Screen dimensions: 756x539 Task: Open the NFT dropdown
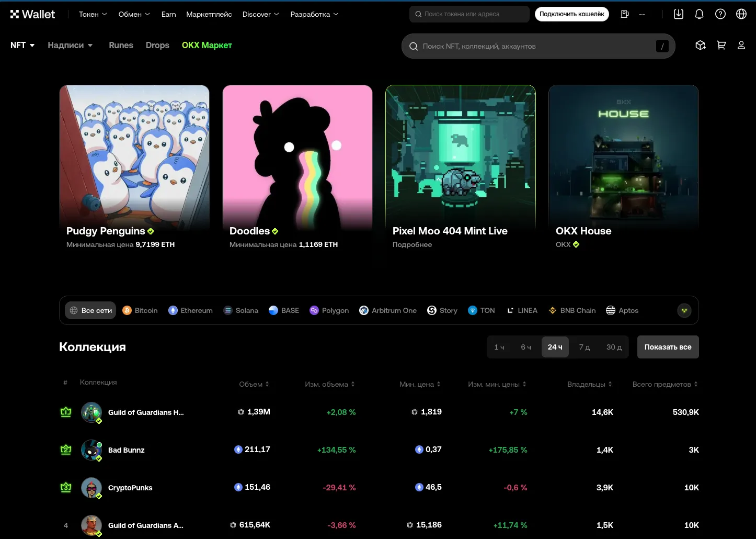tap(22, 46)
